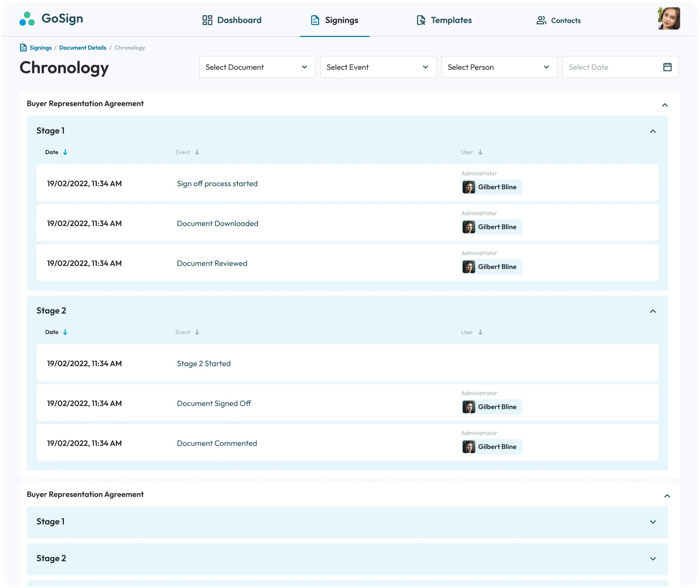
Task: Switch to the Templates tab
Action: 444,20
